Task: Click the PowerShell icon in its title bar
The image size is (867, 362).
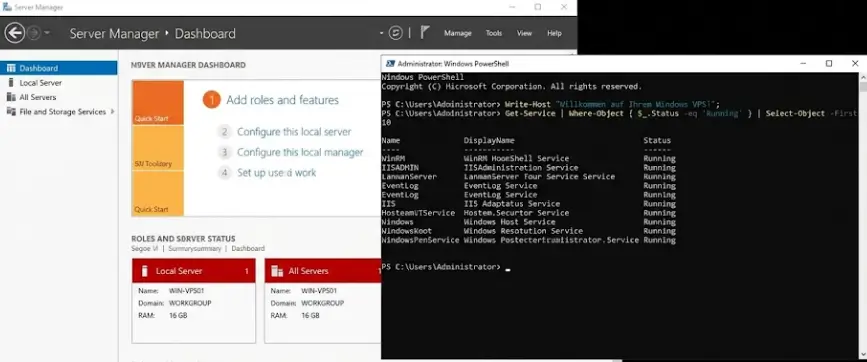Action: 390,64
